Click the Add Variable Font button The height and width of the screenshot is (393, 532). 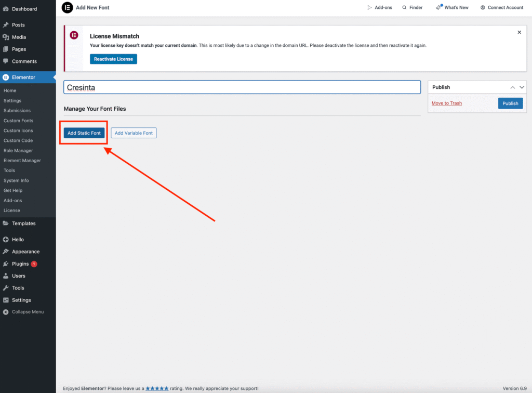pos(134,133)
